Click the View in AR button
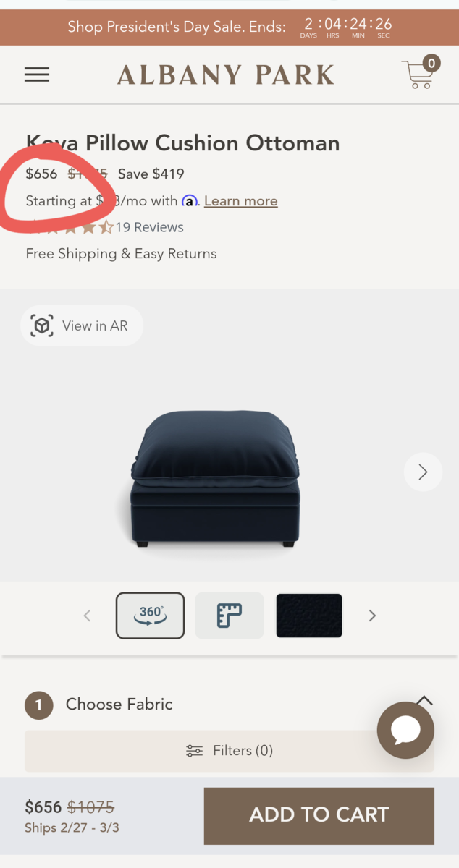Screen dimensions: 459x868 (82, 326)
